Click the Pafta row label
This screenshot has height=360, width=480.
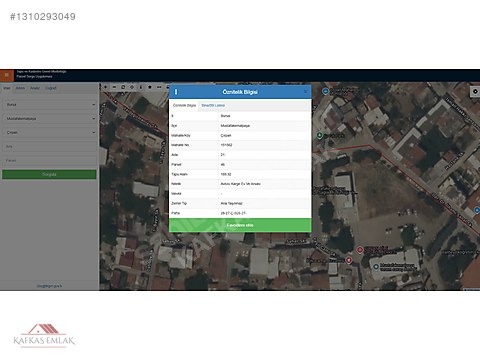point(175,213)
